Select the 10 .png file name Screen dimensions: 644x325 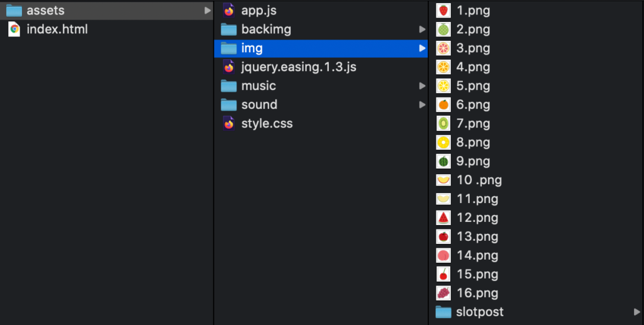(x=479, y=180)
